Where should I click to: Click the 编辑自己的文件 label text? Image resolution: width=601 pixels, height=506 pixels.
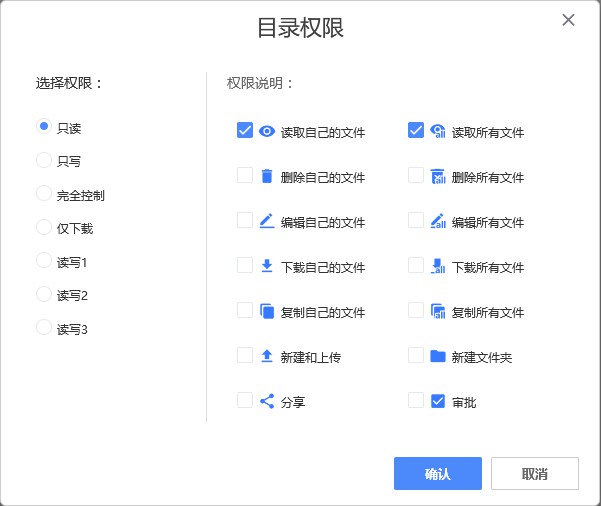click(323, 222)
